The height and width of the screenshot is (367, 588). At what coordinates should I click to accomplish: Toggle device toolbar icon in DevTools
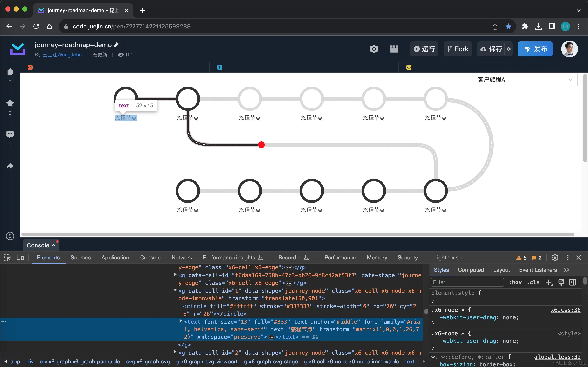[x=20, y=258]
